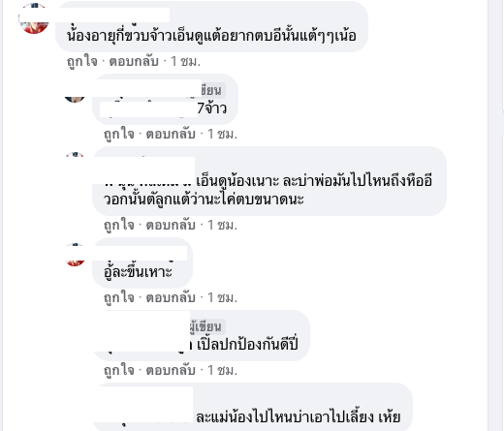Screen dimensions: 504x431
Task: Click the ผู้เขียน badge on the เปิ้ลปกป้องกันดีปี่ comment
Action: (206, 326)
